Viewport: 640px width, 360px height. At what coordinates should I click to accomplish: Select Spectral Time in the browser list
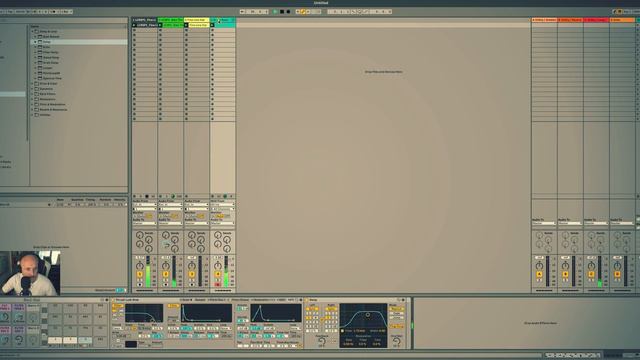(x=52, y=78)
